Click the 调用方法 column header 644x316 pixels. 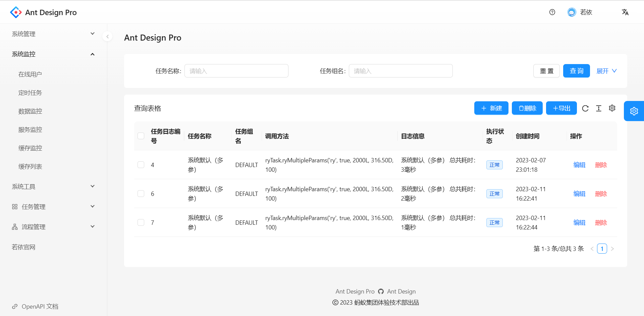(x=277, y=136)
